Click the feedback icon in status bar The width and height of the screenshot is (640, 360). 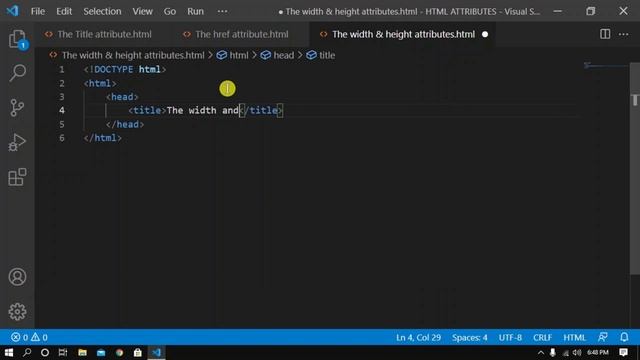(x=602, y=337)
